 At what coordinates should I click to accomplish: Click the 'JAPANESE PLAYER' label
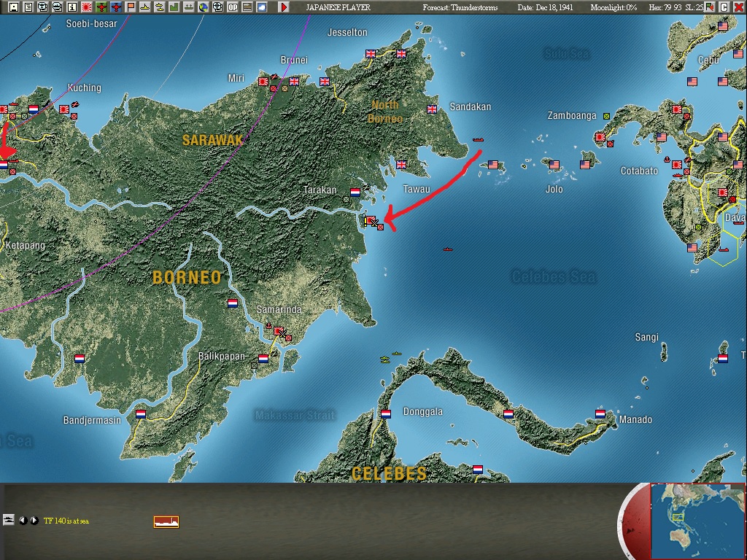tap(338, 7)
